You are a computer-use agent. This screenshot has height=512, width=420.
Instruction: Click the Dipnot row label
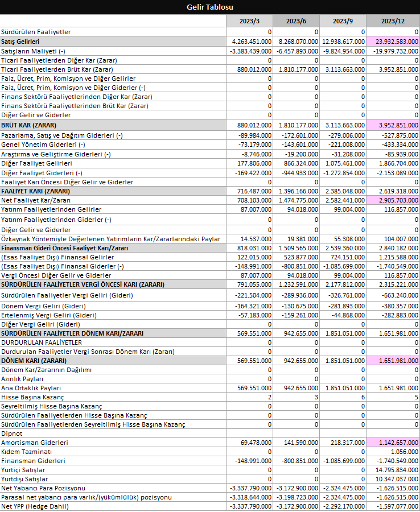pyautogui.click(x=12, y=433)
